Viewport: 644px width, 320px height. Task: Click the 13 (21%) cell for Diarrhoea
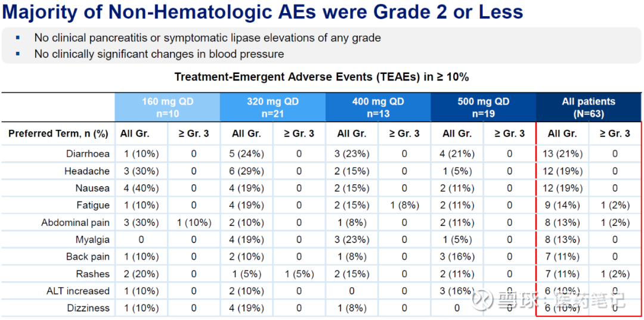tap(562, 154)
